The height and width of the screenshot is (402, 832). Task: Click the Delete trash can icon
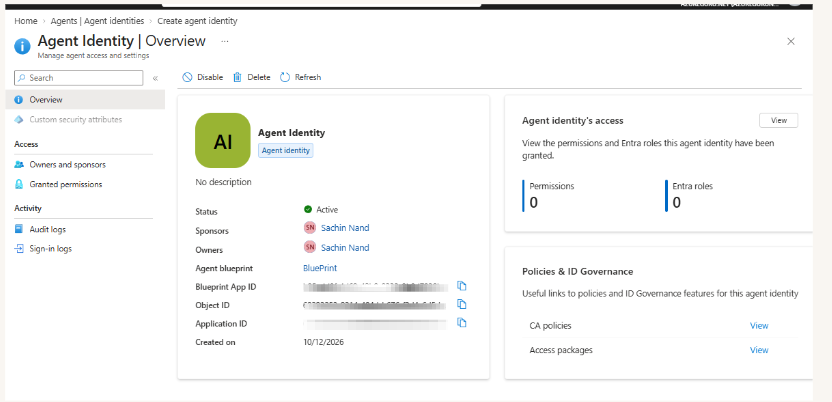(x=238, y=77)
